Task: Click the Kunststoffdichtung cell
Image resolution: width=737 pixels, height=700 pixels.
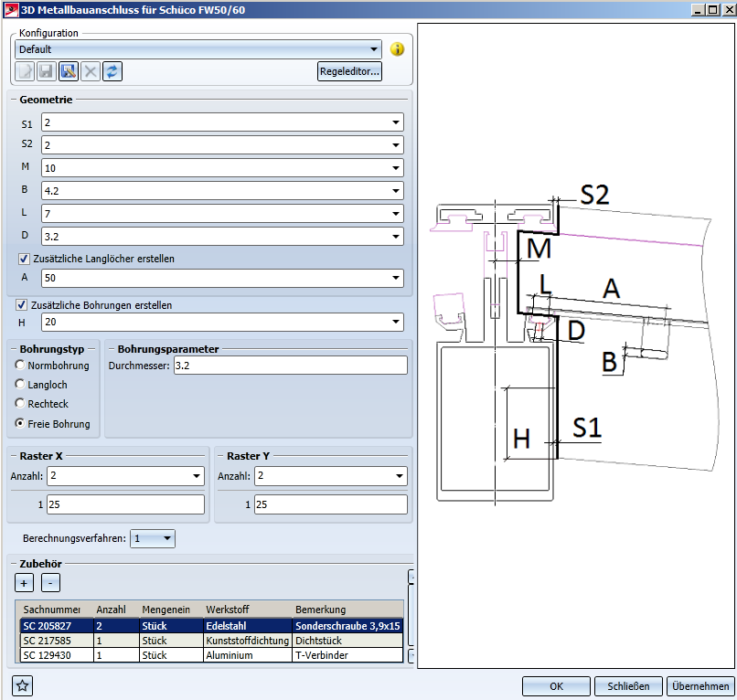Action: pyautogui.click(x=248, y=641)
